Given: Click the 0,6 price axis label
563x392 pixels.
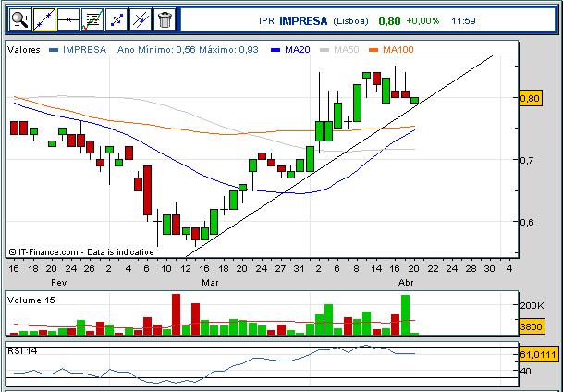Looking at the screenshot, I should (527, 222).
